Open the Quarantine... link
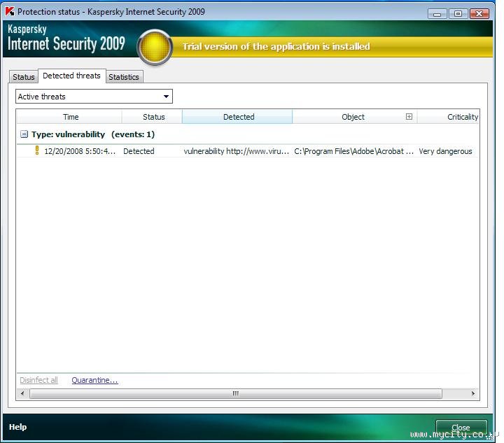The height and width of the screenshot is (443, 504). 94,380
